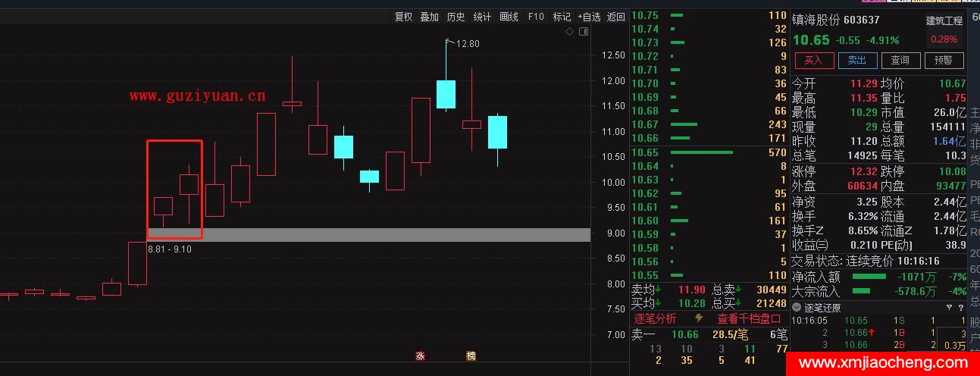Image resolution: width=980 pixels, height=376 pixels.
Task: Click the 涨 marker icon under chart
Action: click(x=420, y=356)
